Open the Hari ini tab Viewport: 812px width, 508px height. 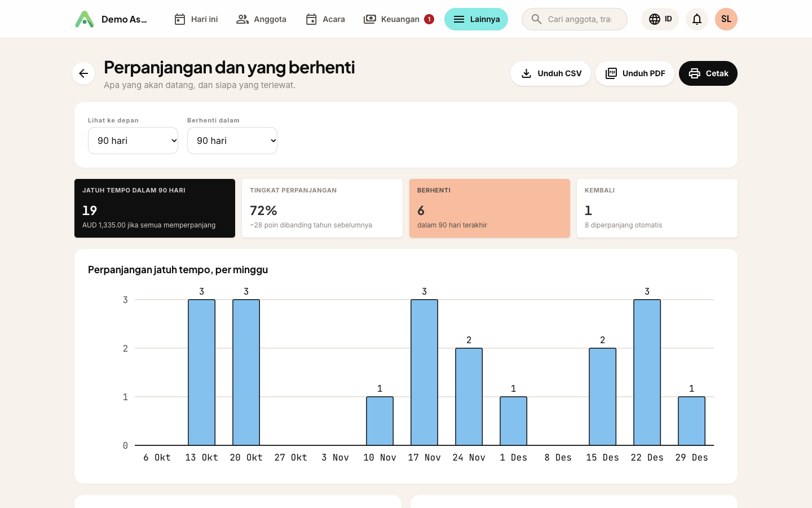(x=196, y=19)
